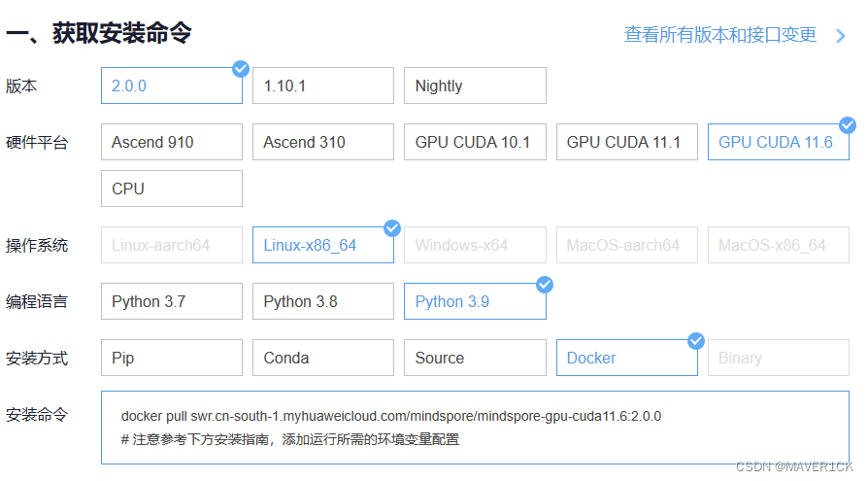Click the 编程语言 row label

(37, 301)
